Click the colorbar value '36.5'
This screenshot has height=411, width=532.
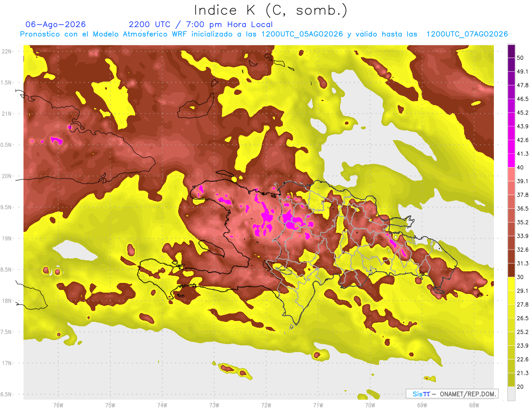(523, 209)
